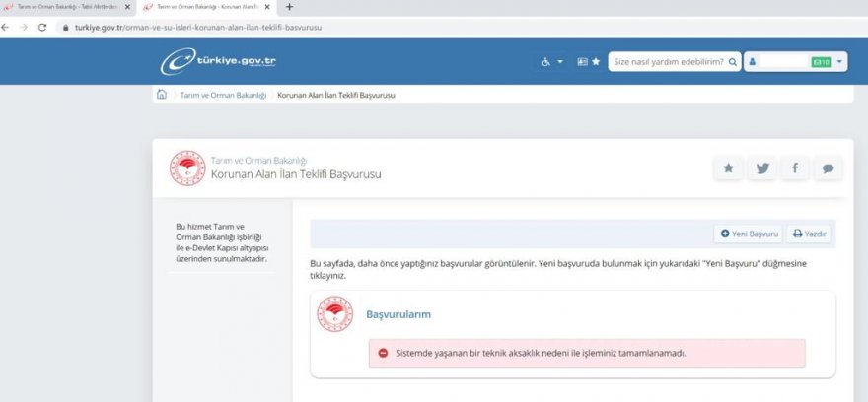Open a new browser tab
Screen dimensions: 868x402
289,7
